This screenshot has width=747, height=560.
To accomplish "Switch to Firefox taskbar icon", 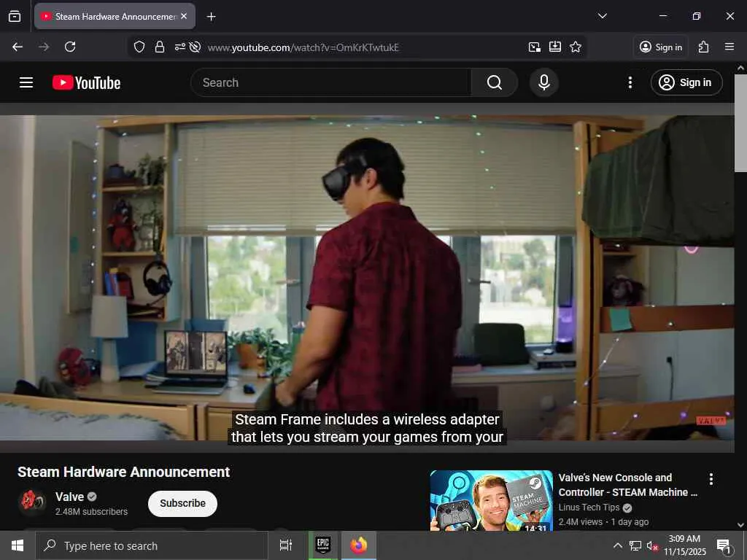I will pyautogui.click(x=359, y=545).
